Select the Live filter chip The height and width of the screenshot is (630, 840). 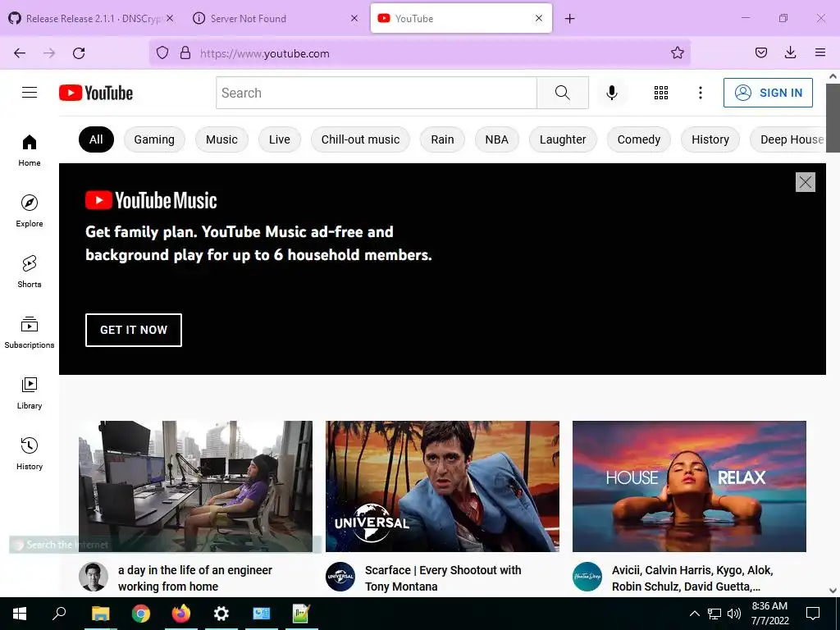coord(280,139)
